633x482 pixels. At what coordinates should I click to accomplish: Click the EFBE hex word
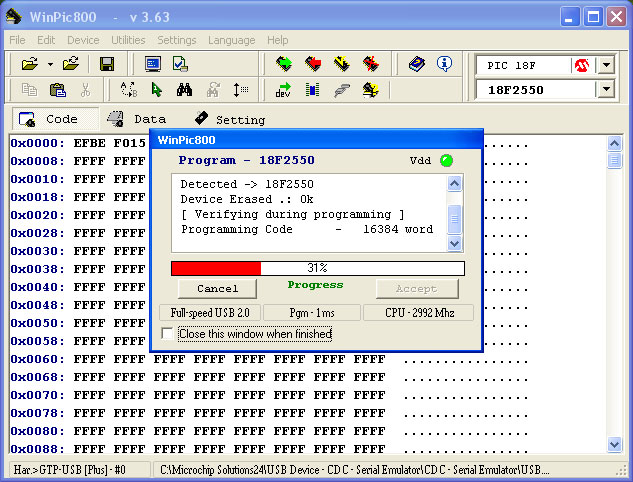(x=89, y=143)
